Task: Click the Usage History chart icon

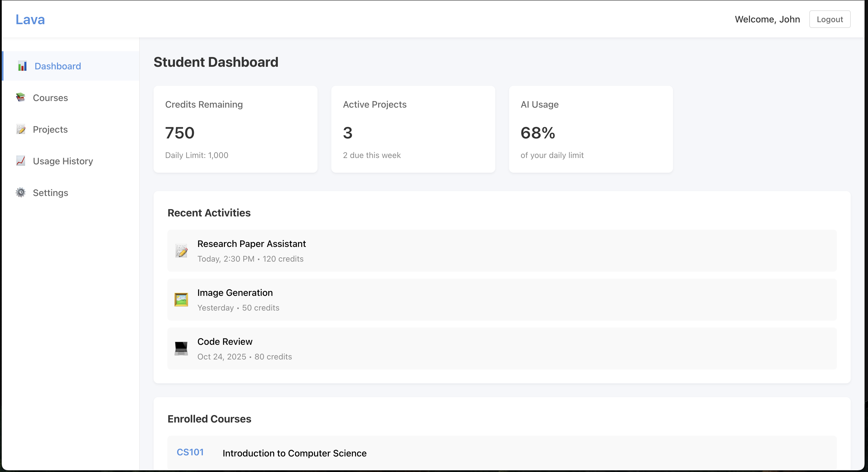Action: tap(20, 161)
